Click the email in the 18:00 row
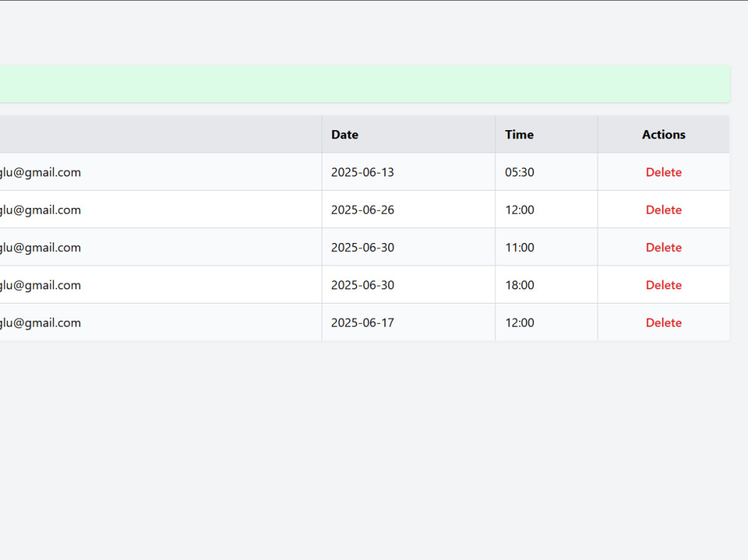This screenshot has width=748, height=560. pyautogui.click(x=40, y=286)
